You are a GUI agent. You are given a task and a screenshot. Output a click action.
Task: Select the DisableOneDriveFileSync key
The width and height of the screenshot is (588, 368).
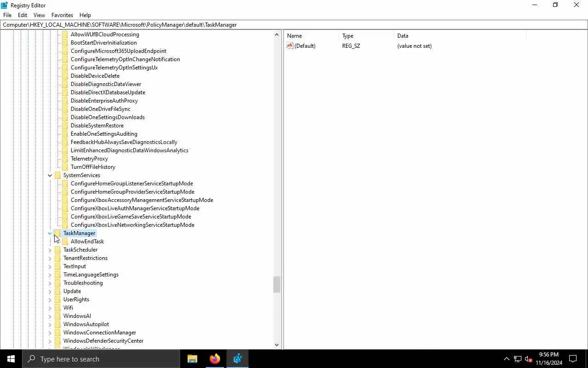tap(101, 109)
